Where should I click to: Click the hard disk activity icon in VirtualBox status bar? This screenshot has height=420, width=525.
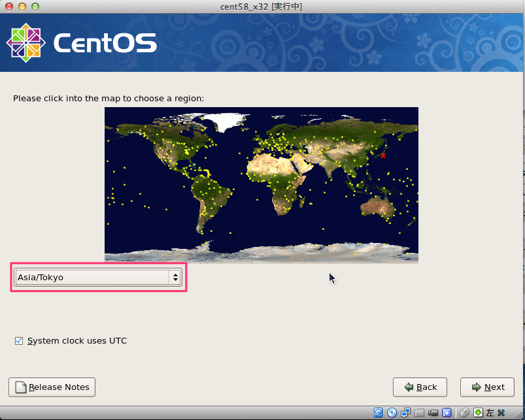point(378,413)
